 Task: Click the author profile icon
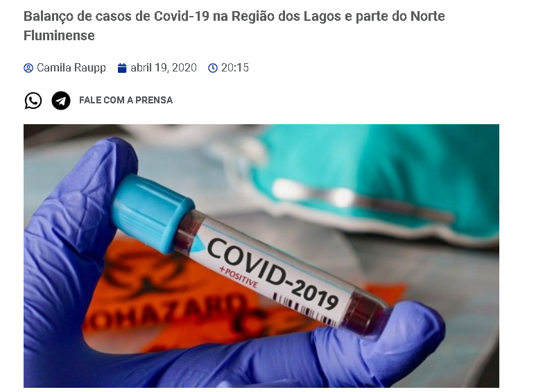(x=28, y=68)
